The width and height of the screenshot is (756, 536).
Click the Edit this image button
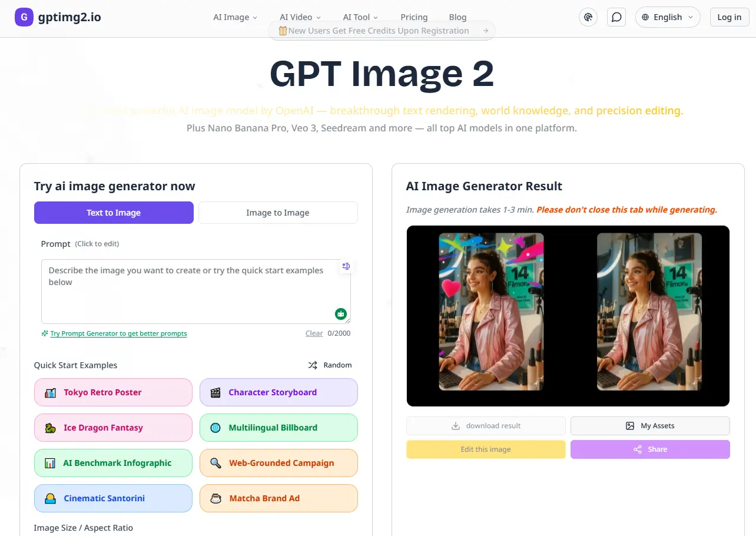click(485, 449)
